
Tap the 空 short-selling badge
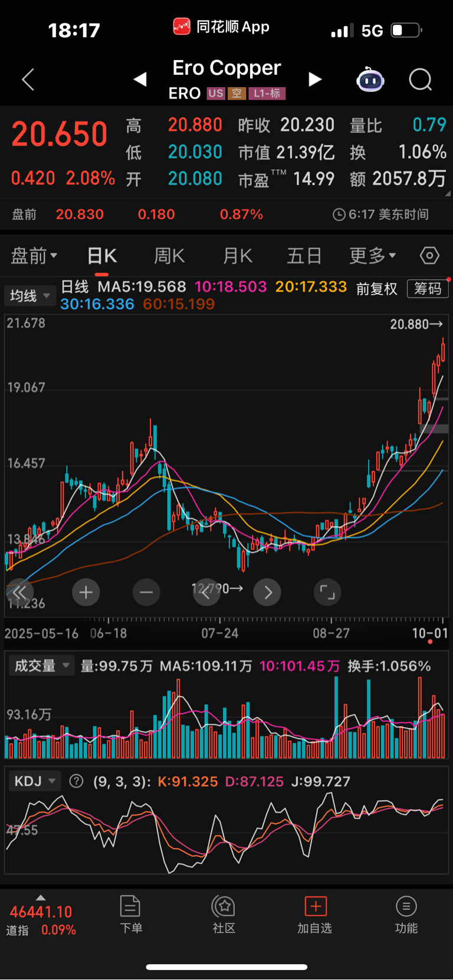(x=237, y=93)
